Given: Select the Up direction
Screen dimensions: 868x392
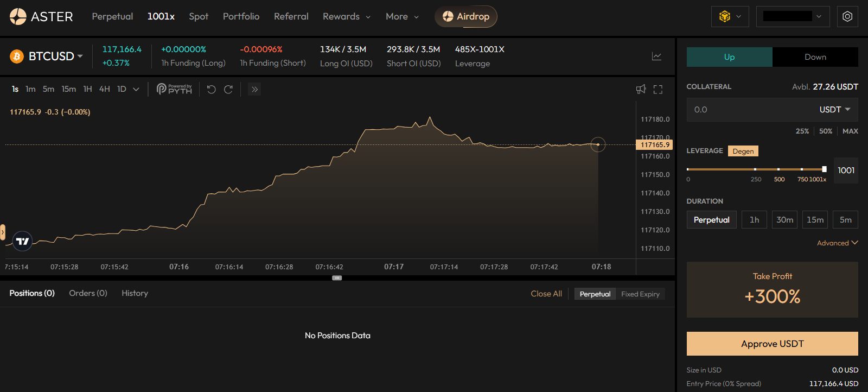Looking at the screenshot, I should point(729,57).
